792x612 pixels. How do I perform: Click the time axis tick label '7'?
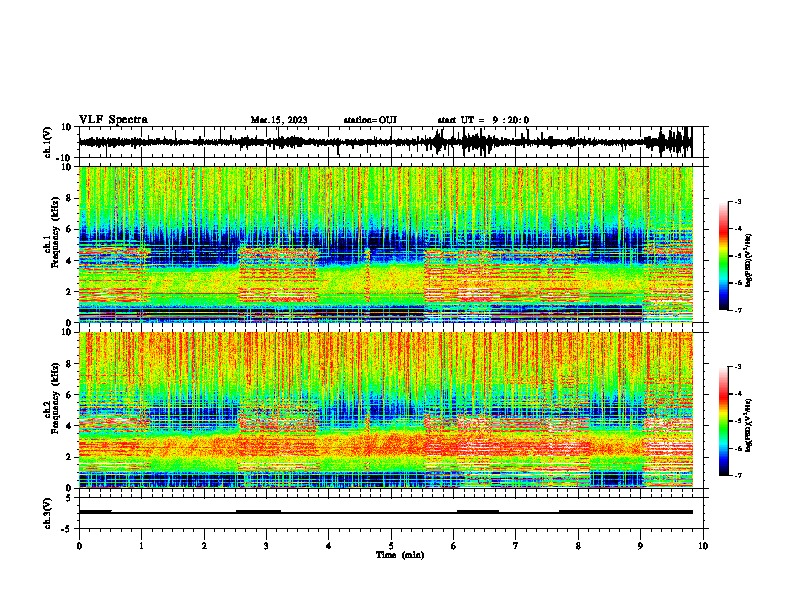pyautogui.click(x=516, y=546)
